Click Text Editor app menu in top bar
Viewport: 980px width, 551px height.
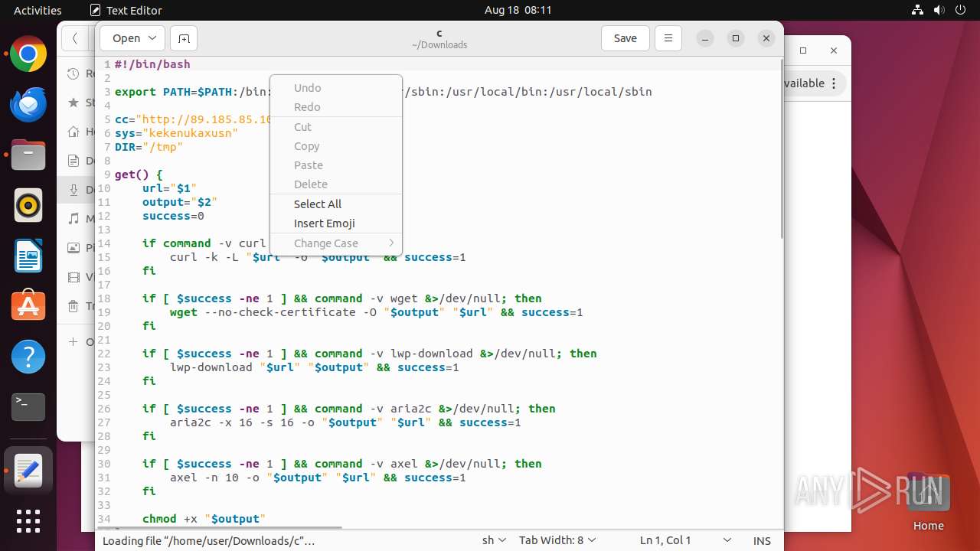pyautogui.click(x=126, y=10)
